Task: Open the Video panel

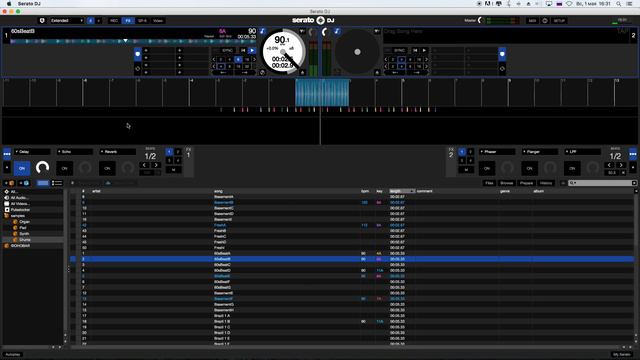Action: (x=158, y=20)
